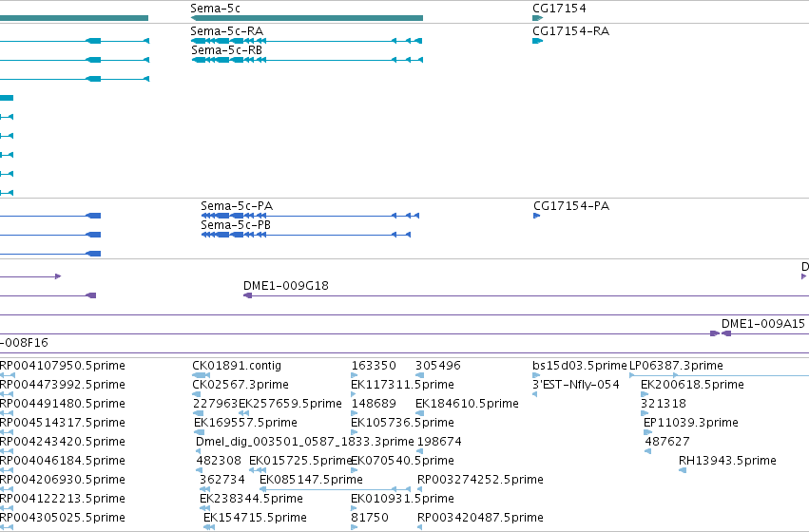Click the EST labeled 487627
Screen dimensions: 809x532
click(667, 442)
